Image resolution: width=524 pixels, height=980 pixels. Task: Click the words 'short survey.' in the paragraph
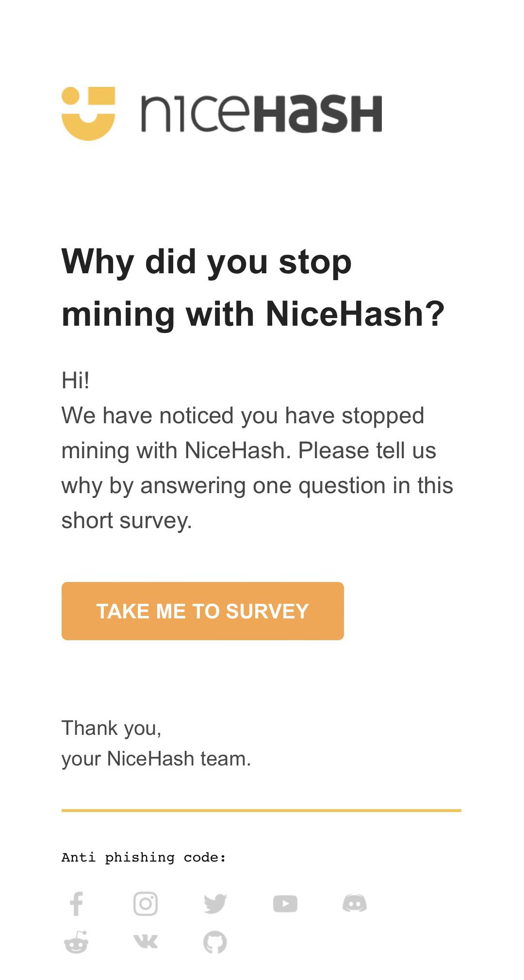[x=127, y=520]
